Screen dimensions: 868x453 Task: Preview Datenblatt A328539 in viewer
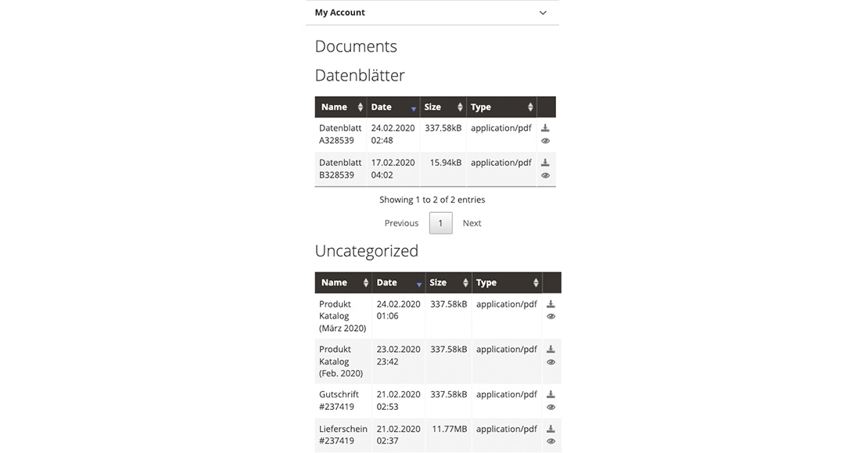545,140
